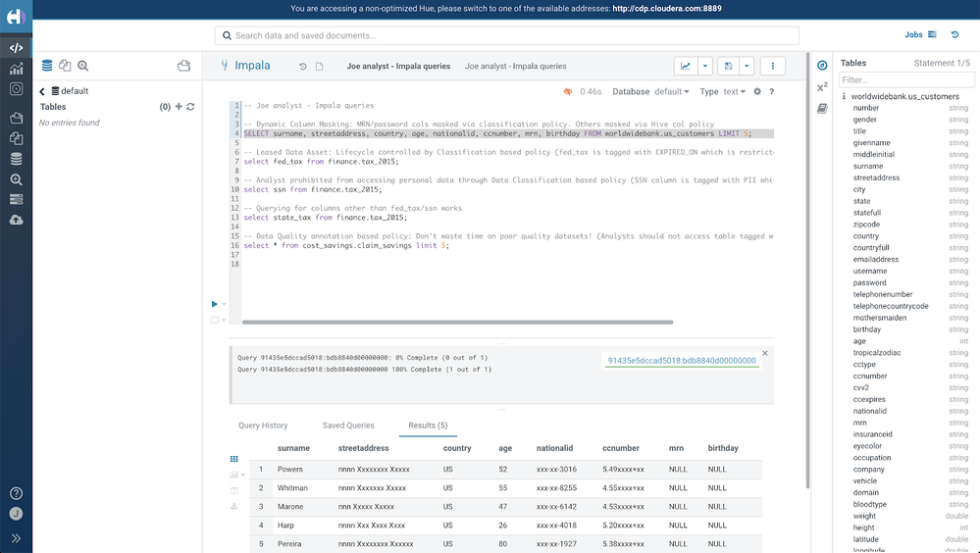Refresh the Tables list in assist panel
This screenshot has width=980, height=553.
[190, 107]
